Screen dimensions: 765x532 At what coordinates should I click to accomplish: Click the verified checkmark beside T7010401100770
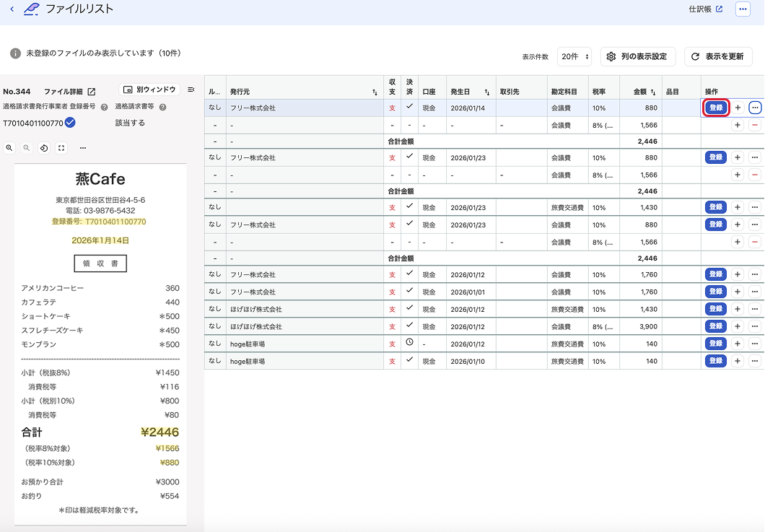[70, 123]
